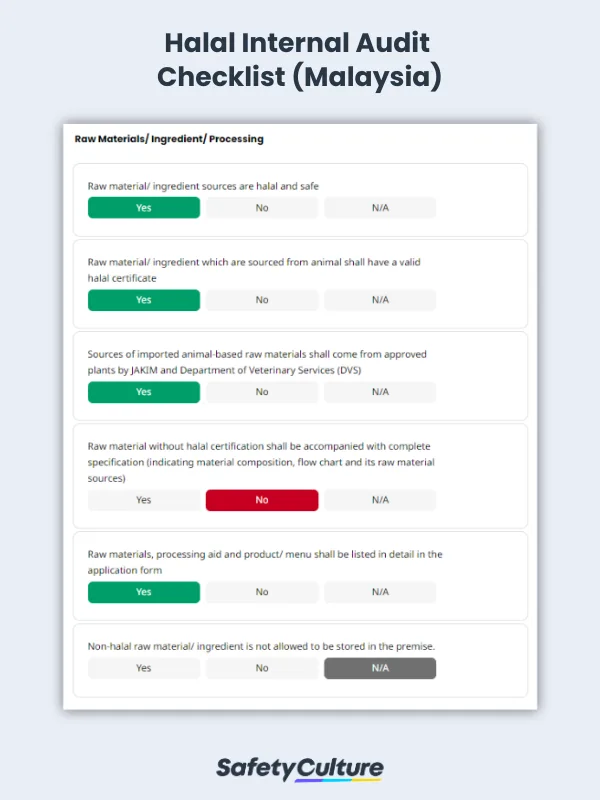Select Yes for halal and safe sources
The image size is (600, 800).
pyautogui.click(x=143, y=208)
